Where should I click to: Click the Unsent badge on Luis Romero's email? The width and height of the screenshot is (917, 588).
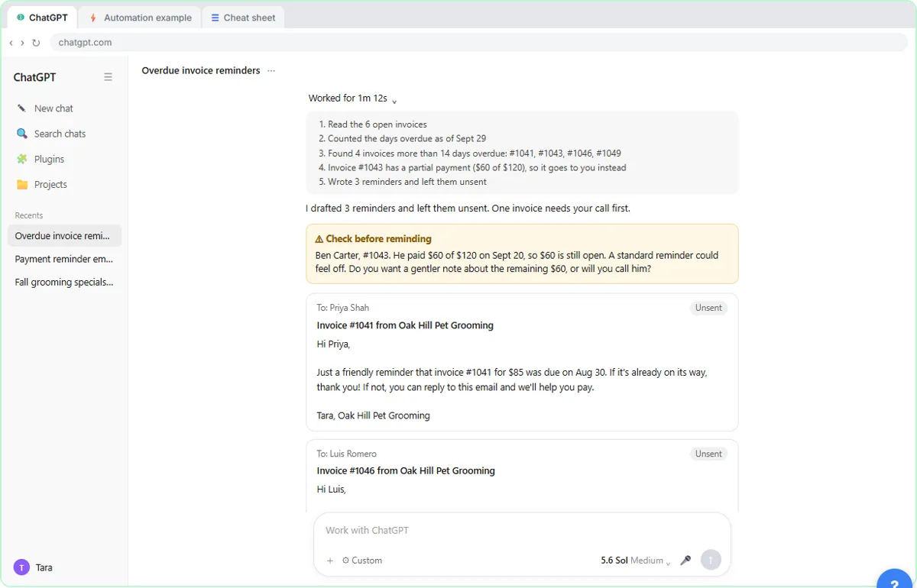click(x=708, y=454)
